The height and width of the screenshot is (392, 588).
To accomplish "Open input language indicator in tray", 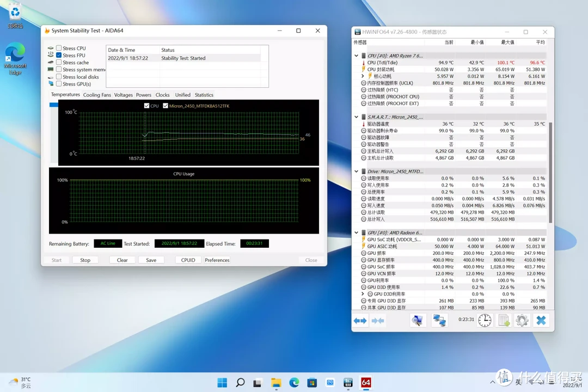I will click(x=518, y=382).
